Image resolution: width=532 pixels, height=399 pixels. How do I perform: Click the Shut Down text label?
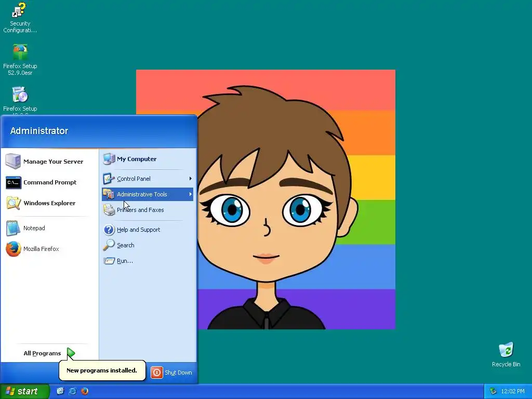[x=179, y=373]
